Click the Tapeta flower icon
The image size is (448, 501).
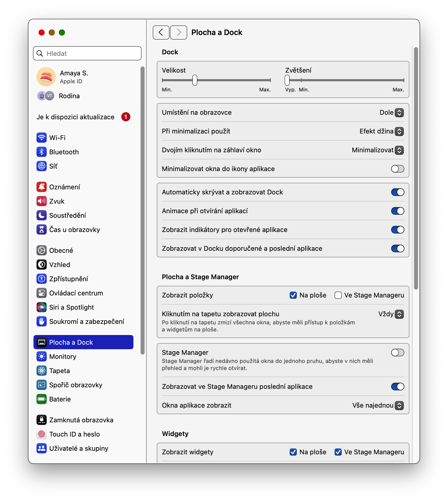41,371
